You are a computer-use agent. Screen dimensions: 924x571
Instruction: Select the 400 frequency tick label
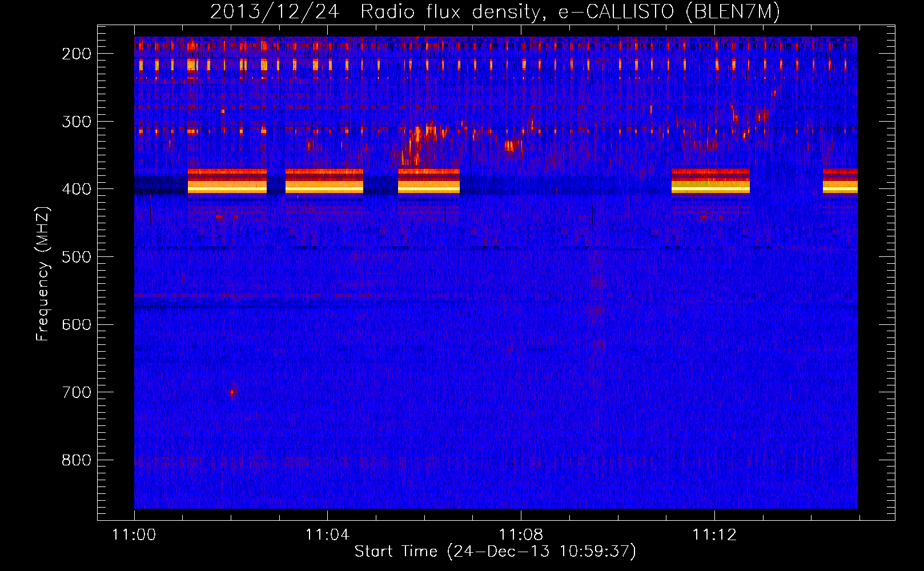(x=77, y=189)
